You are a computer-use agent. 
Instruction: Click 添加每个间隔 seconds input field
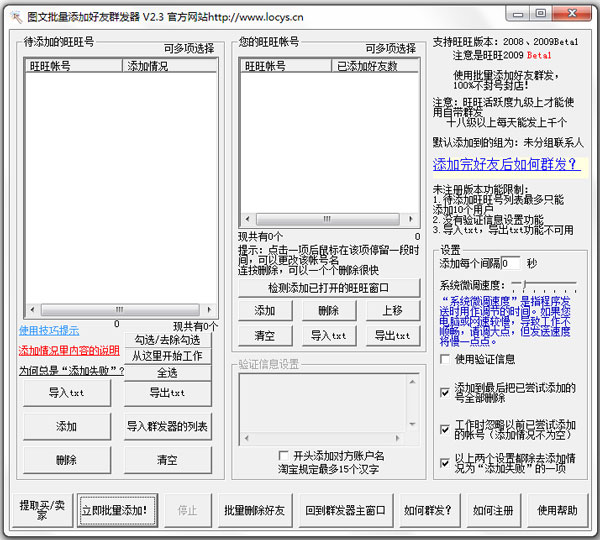pyautogui.click(x=510, y=263)
